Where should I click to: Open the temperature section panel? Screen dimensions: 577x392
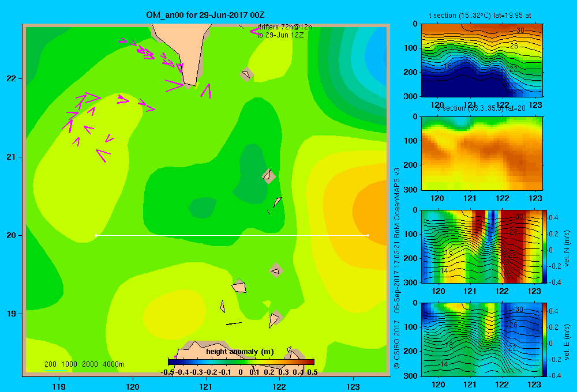point(482,61)
